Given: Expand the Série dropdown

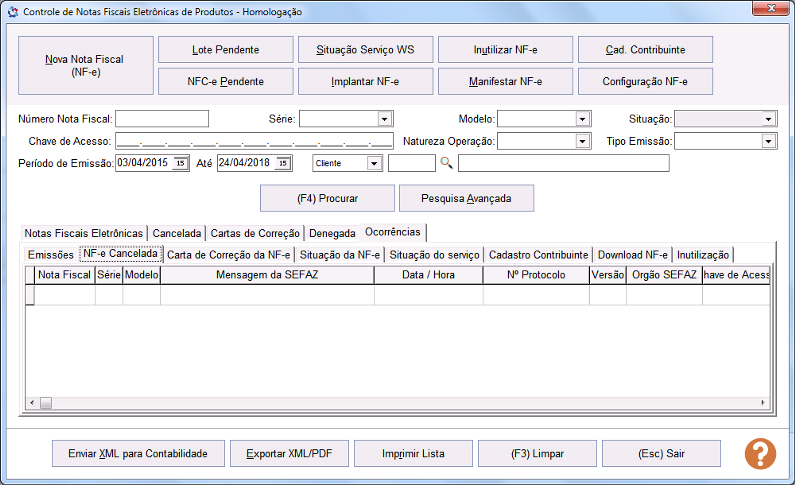Looking at the screenshot, I should 384,119.
